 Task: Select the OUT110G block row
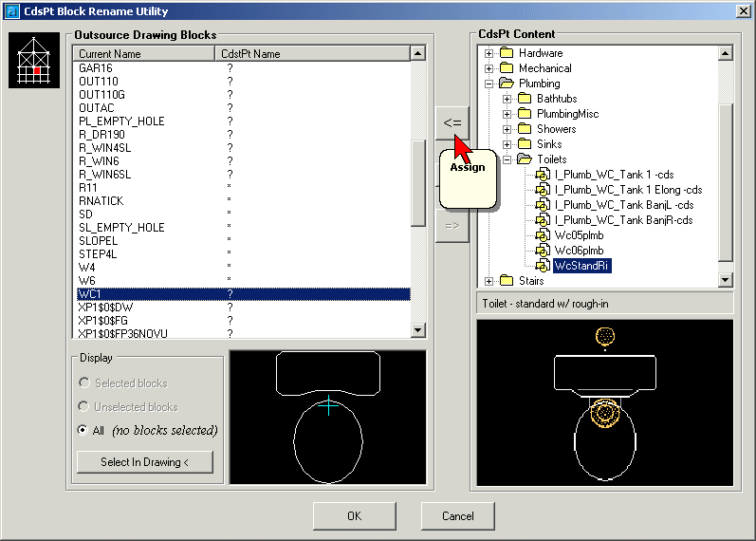(x=244, y=95)
